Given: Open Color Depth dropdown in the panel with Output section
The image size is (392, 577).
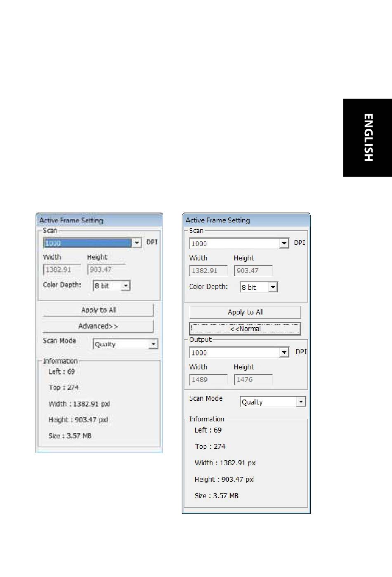Looking at the screenshot, I should pyautogui.click(x=273, y=287).
